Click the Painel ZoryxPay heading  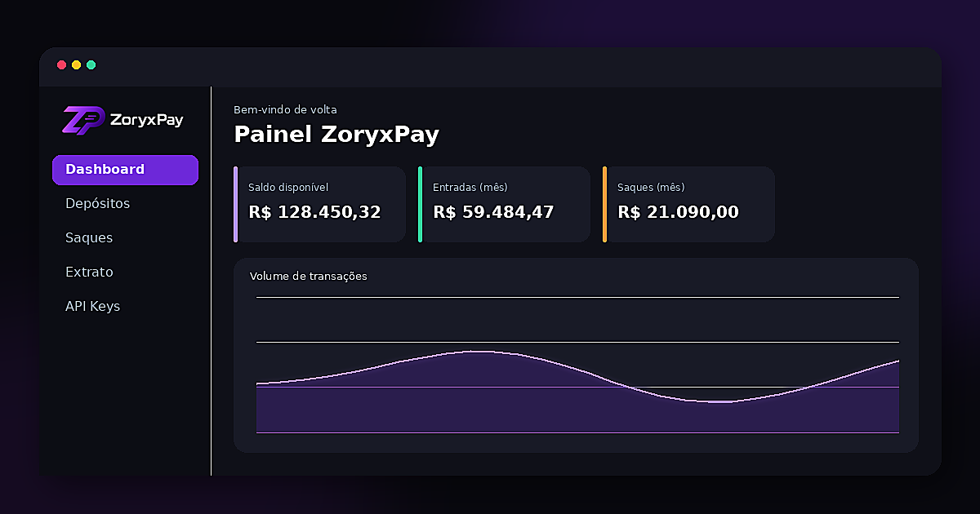[336, 134]
